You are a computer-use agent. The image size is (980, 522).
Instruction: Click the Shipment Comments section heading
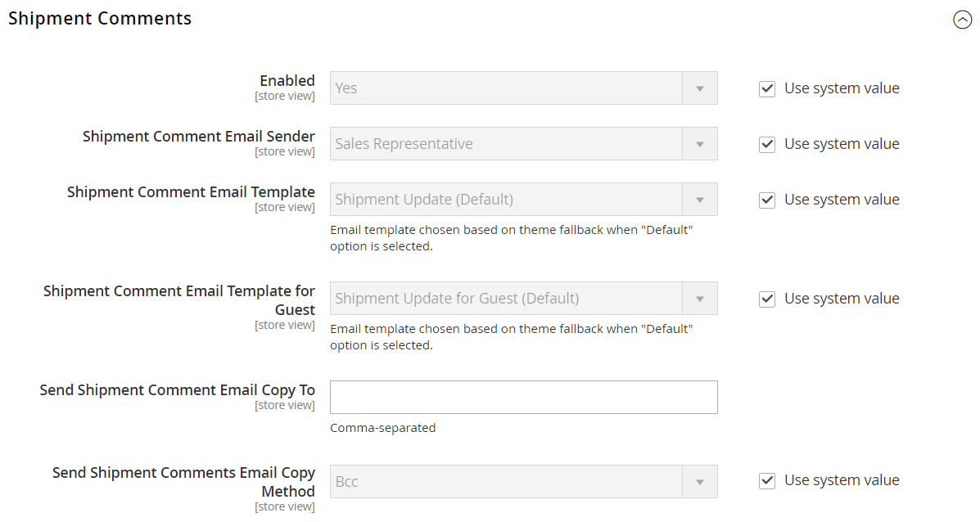coord(100,19)
